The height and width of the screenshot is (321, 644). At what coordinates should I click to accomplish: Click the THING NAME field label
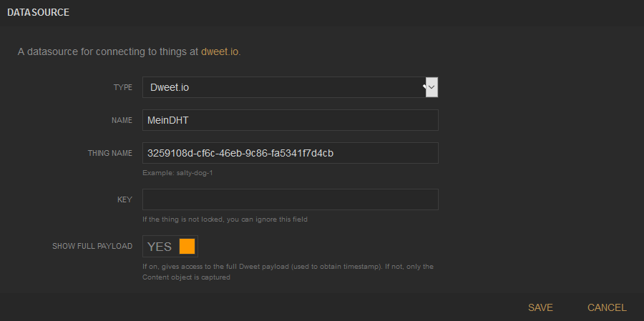[x=110, y=153]
